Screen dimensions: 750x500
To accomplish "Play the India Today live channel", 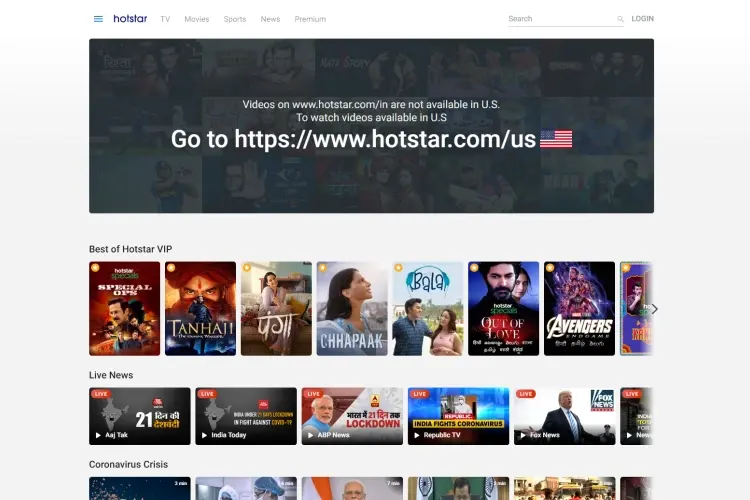I will [246, 416].
